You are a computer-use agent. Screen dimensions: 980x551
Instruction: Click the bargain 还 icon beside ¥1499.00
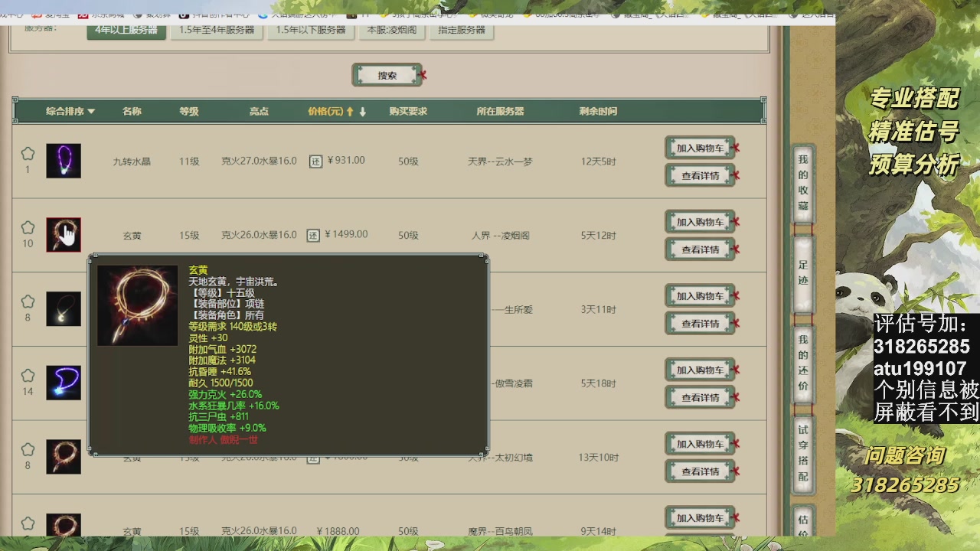[313, 235]
